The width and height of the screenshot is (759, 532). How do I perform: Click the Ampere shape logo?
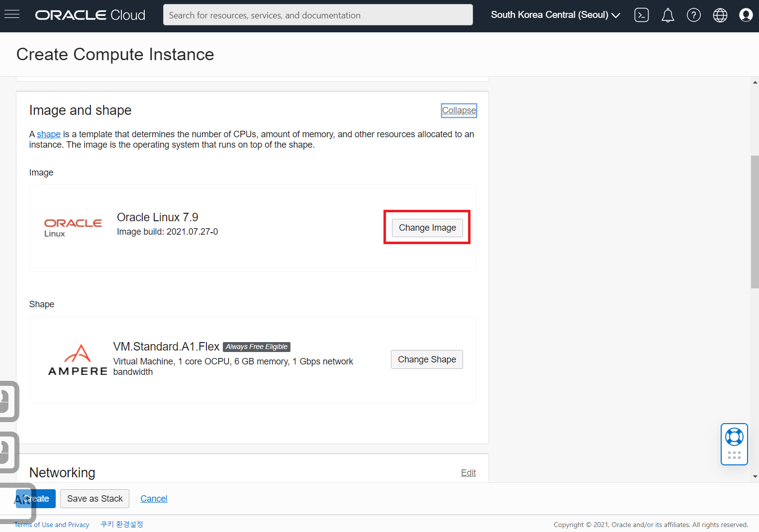(x=78, y=360)
